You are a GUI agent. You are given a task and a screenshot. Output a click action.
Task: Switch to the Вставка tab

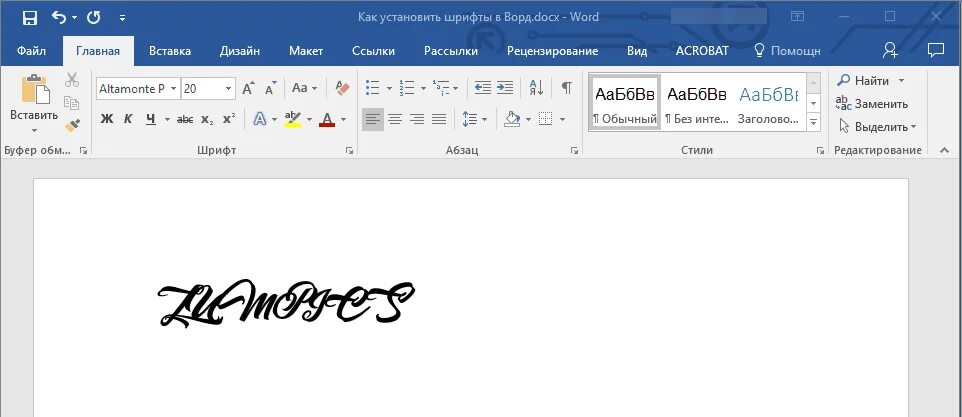170,52
